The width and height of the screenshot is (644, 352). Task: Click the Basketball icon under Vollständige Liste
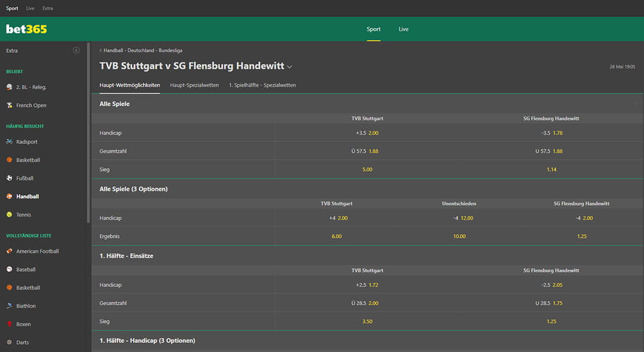tap(9, 288)
